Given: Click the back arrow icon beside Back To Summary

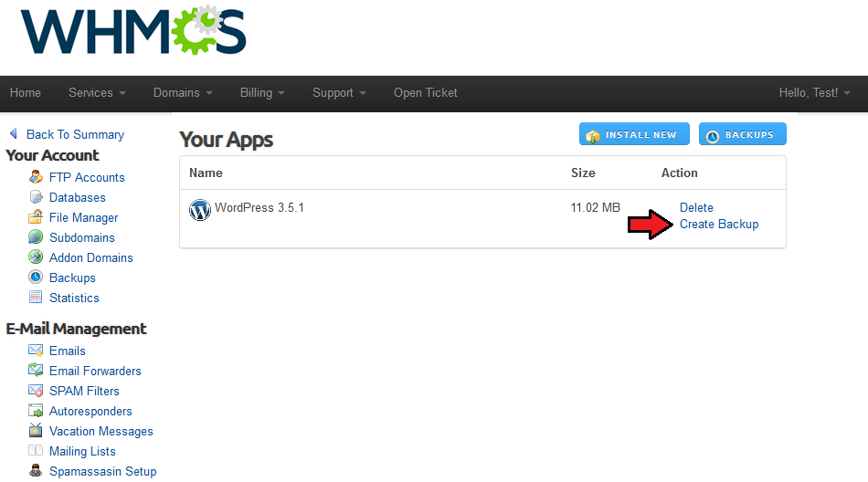Looking at the screenshot, I should coord(14,134).
